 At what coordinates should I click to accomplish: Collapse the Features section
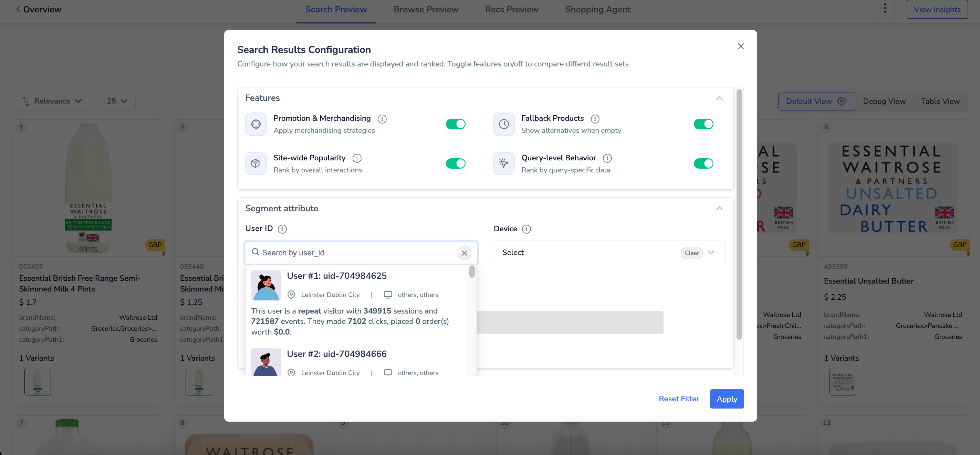(719, 98)
